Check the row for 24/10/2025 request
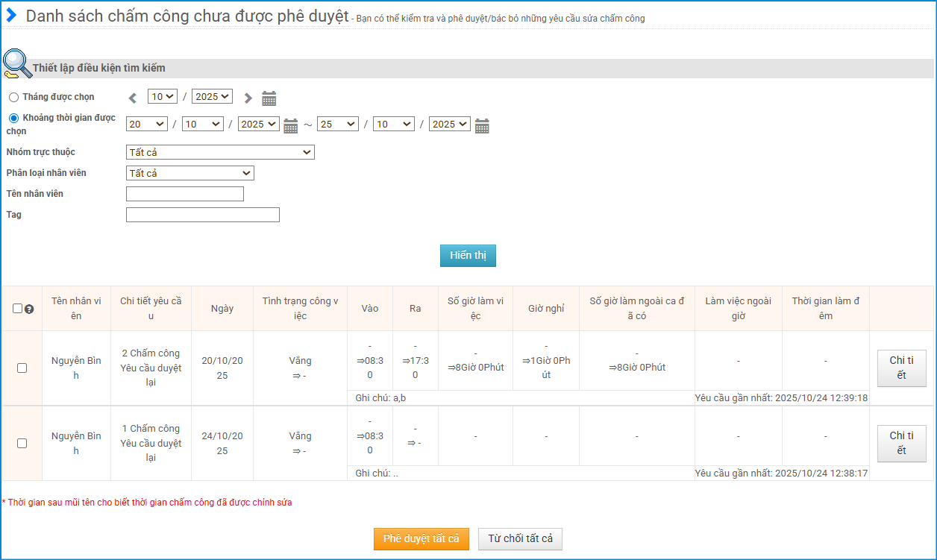The height and width of the screenshot is (560, 937). click(22, 443)
